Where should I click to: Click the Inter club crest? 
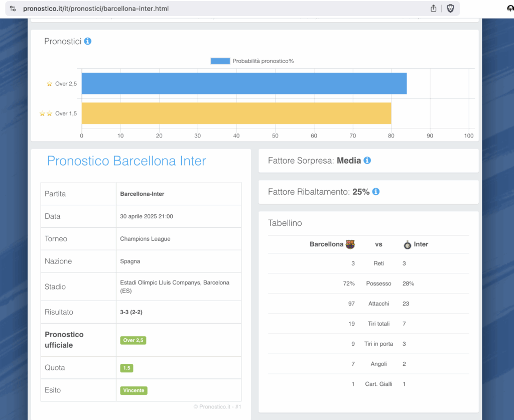point(407,245)
